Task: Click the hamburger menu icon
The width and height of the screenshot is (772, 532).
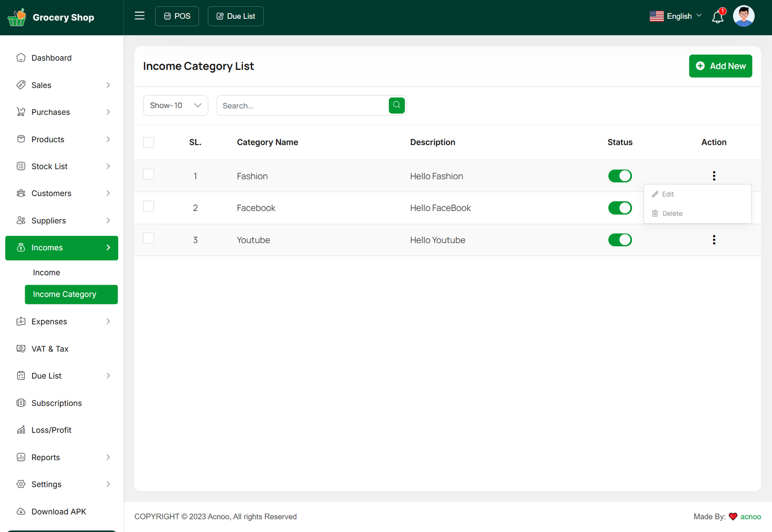Action: point(139,16)
